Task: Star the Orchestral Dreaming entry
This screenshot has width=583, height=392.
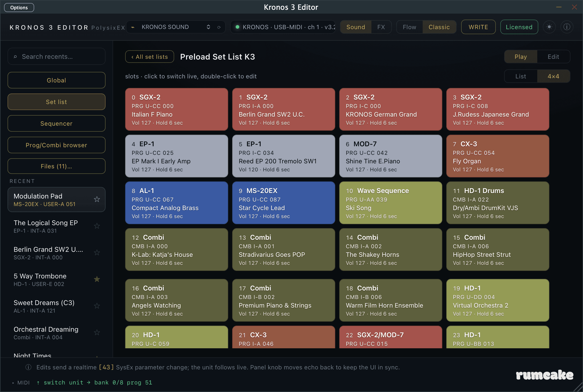Action: point(97,332)
